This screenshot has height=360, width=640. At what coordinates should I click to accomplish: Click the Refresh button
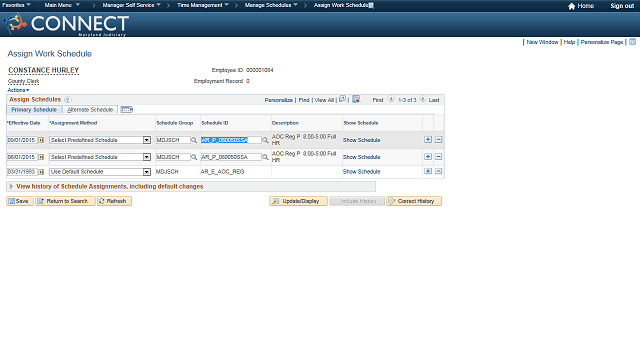tap(114, 201)
